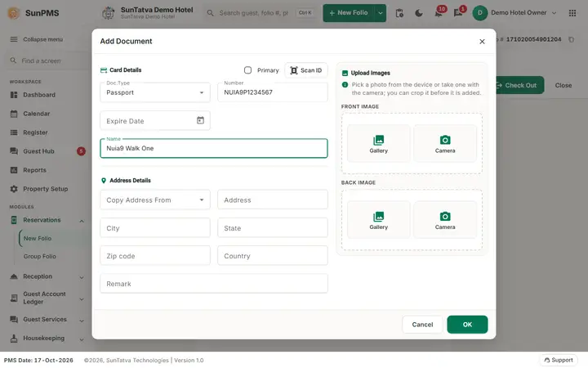Choose Gallery for the front image

coord(378,144)
